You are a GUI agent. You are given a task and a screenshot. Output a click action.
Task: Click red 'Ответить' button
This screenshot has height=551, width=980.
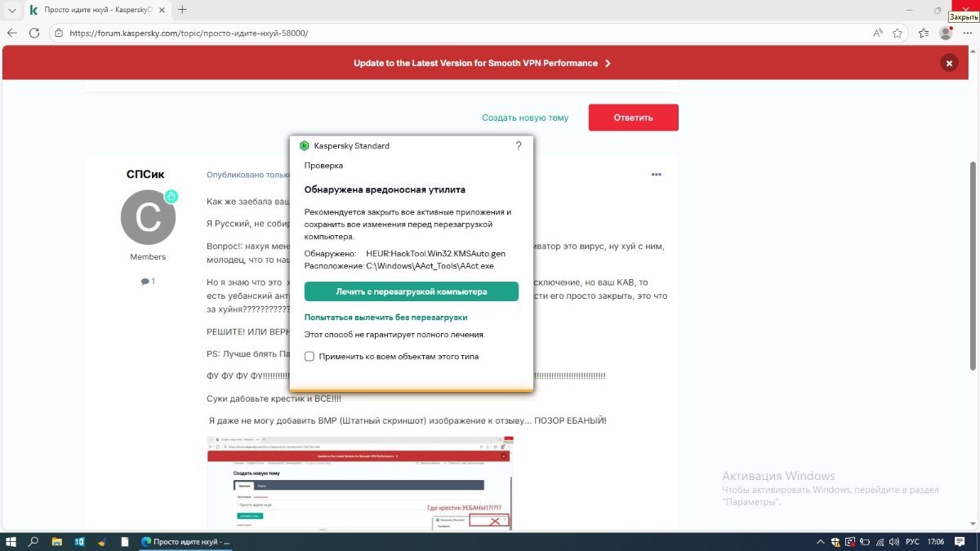[x=634, y=118]
